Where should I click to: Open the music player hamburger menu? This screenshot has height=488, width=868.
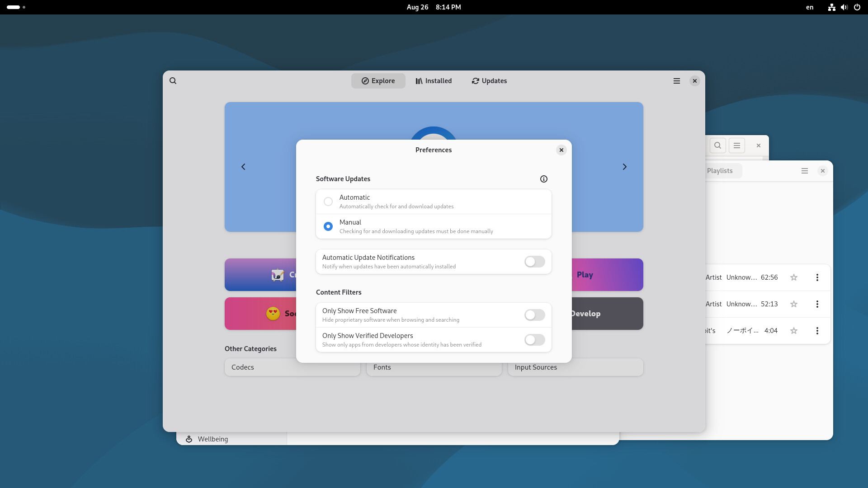804,171
